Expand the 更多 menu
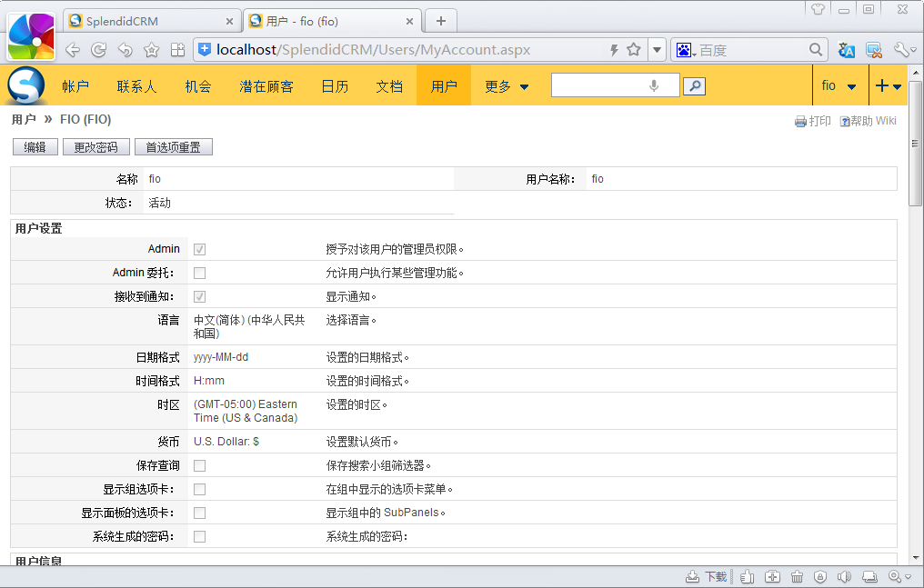The height and width of the screenshot is (588, 924). 507,86
